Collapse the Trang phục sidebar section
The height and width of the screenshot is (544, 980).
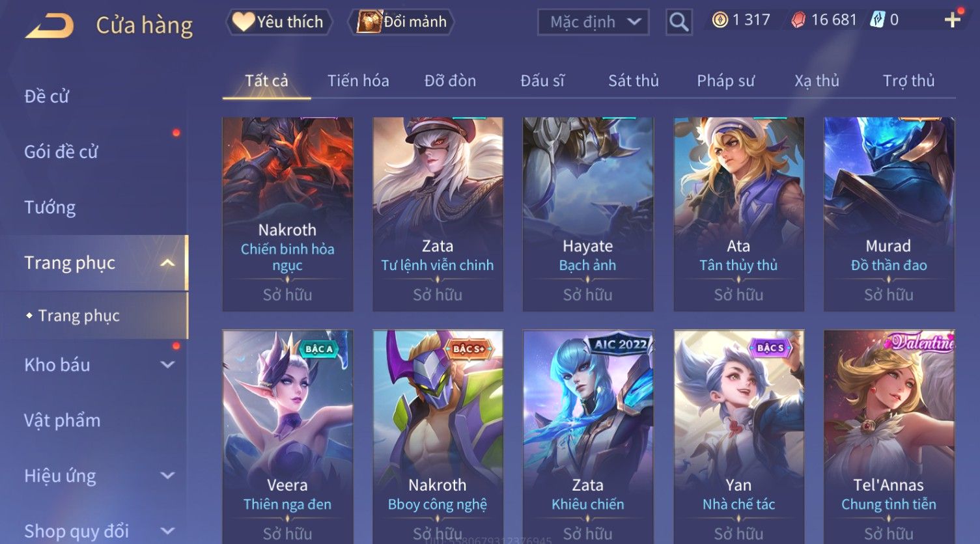pos(167,263)
